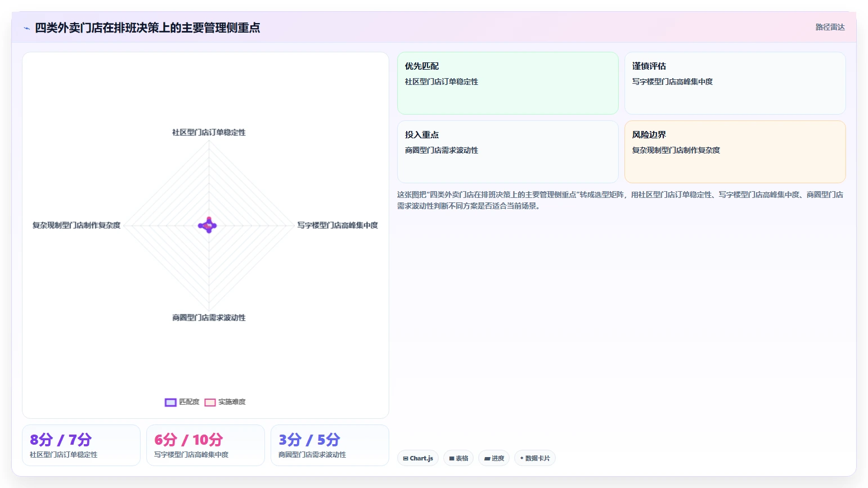This screenshot has width=868, height=488.
Task: Click radar axis label 复杂现制型门店制作复杂度
Action: (x=77, y=225)
